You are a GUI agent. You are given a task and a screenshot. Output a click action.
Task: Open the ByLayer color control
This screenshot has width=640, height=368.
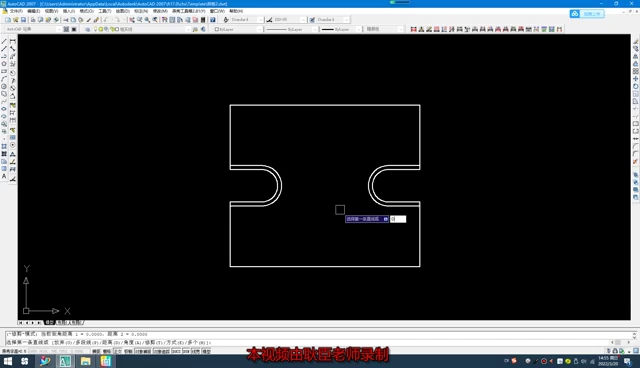(x=238, y=29)
